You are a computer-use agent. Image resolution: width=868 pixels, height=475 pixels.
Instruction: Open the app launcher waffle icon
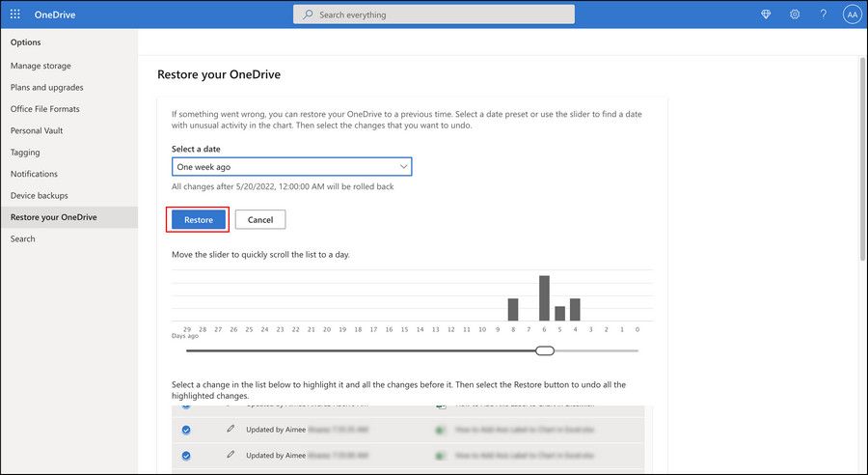14,14
